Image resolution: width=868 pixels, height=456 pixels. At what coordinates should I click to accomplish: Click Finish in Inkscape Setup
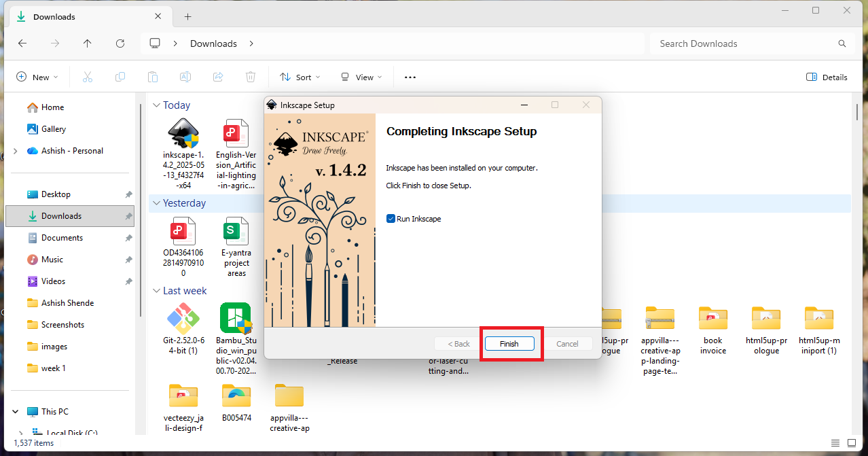click(509, 344)
